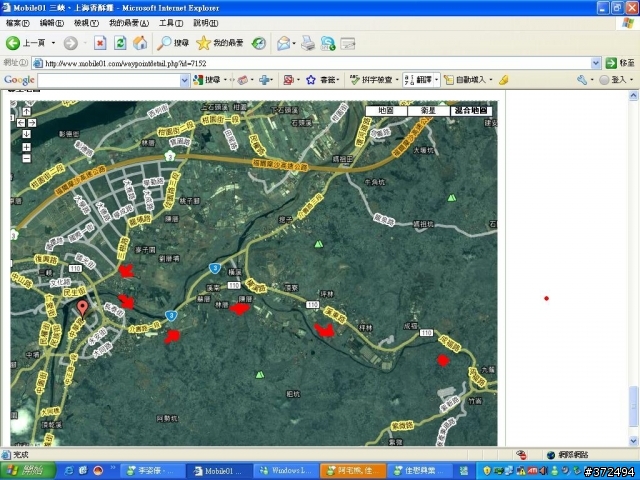Click Google toolbar search button
Viewport: 640px width, 480px height.
207,80
